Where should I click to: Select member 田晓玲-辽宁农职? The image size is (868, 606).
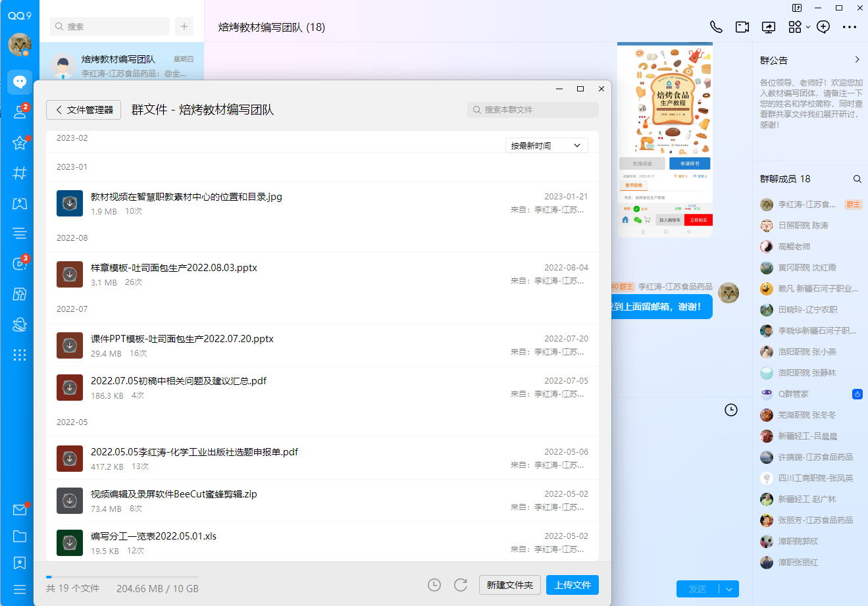[x=811, y=310]
